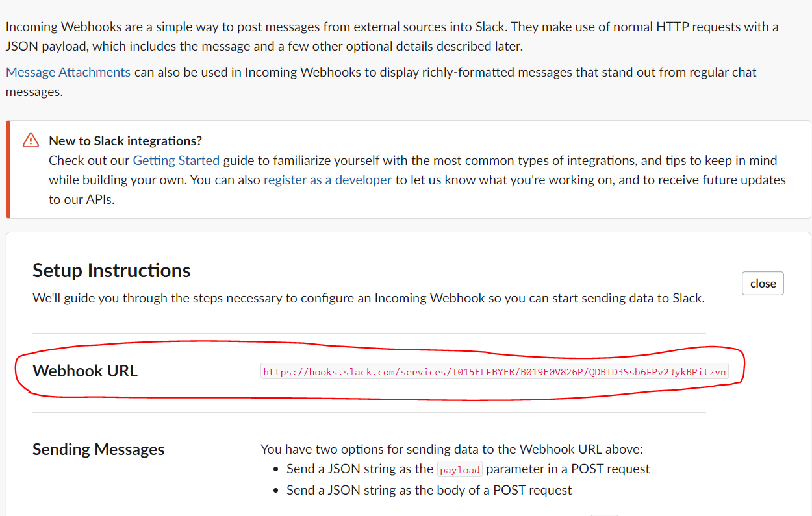
Task: Click the You have two options sentence
Action: click(451, 449)
